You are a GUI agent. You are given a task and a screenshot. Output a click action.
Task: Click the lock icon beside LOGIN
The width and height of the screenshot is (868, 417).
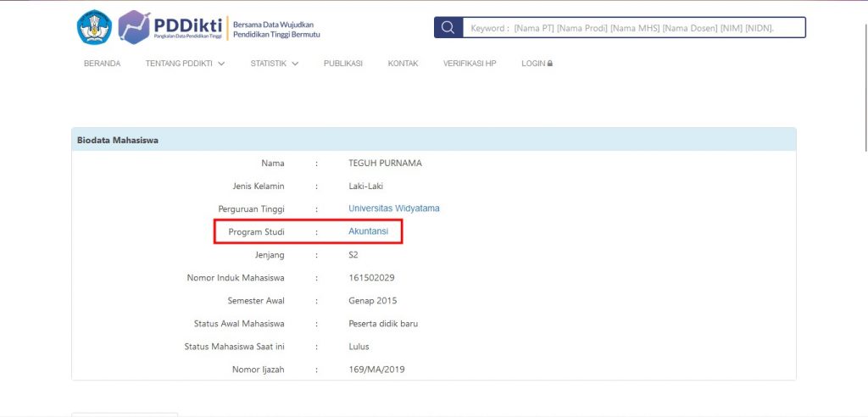[549, 64]
